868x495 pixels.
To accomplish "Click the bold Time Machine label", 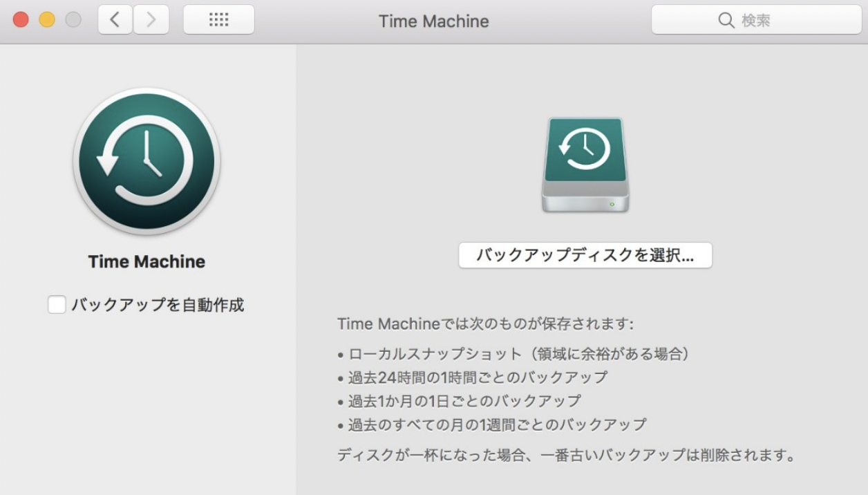I will point(145,261).
